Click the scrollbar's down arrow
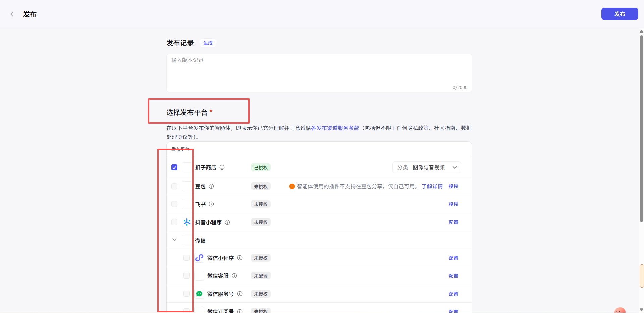 641,310
